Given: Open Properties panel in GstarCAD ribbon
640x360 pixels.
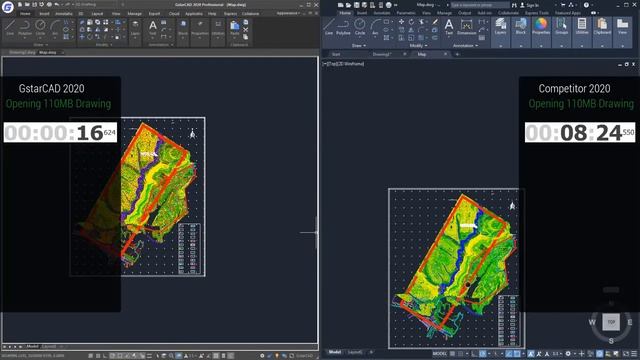Looking at the screenshot, I should pos(200,29).
